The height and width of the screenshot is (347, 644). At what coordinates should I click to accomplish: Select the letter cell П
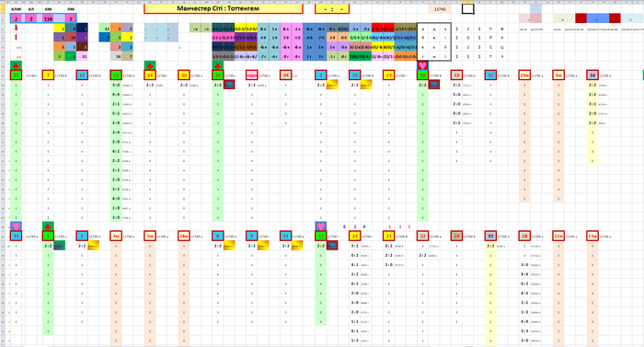490,29
